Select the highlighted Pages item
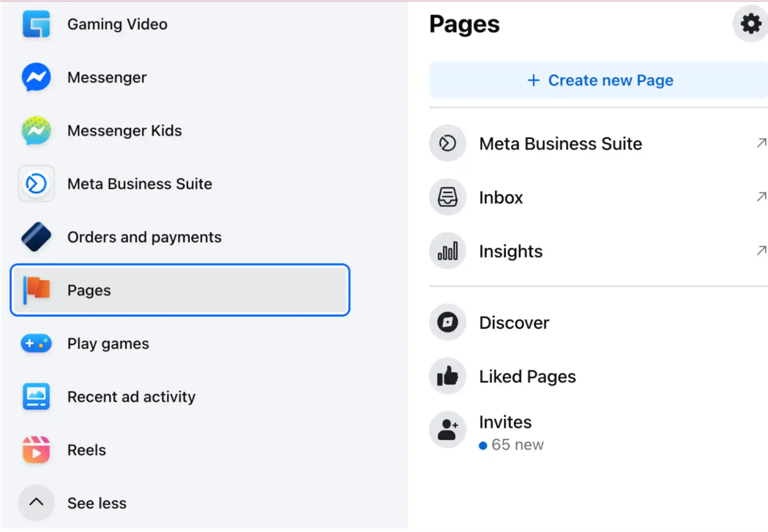The image size is (768, 532). point(180,290)
